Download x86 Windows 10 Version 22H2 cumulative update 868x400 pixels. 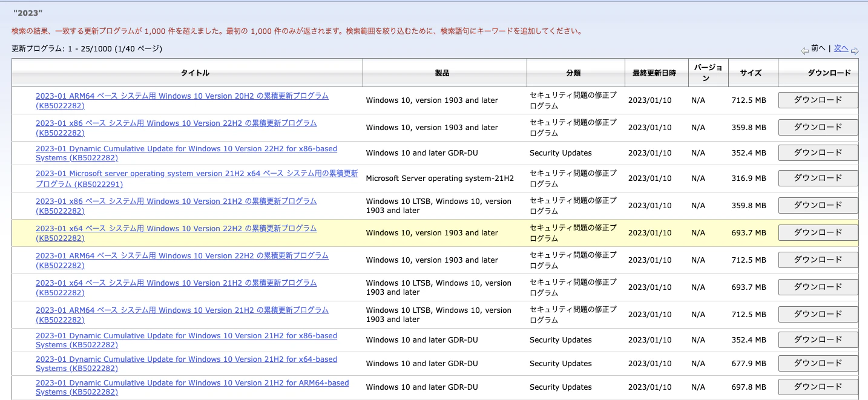point(818,128)
